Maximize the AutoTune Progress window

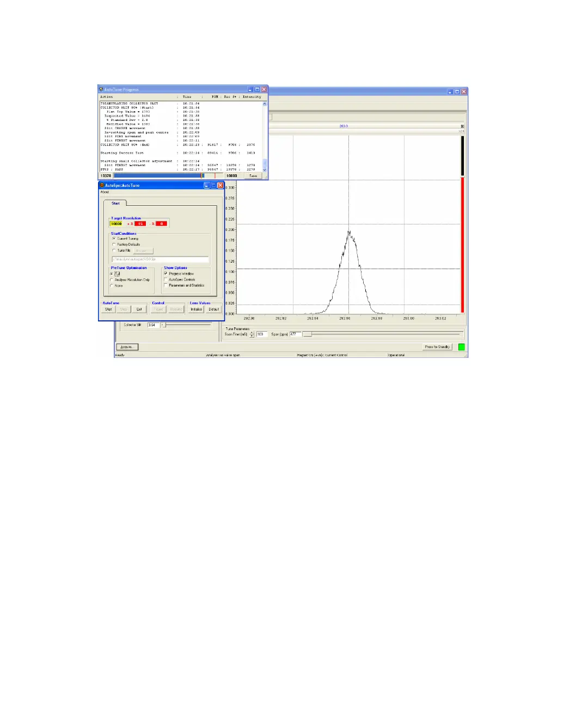point(257,89)
